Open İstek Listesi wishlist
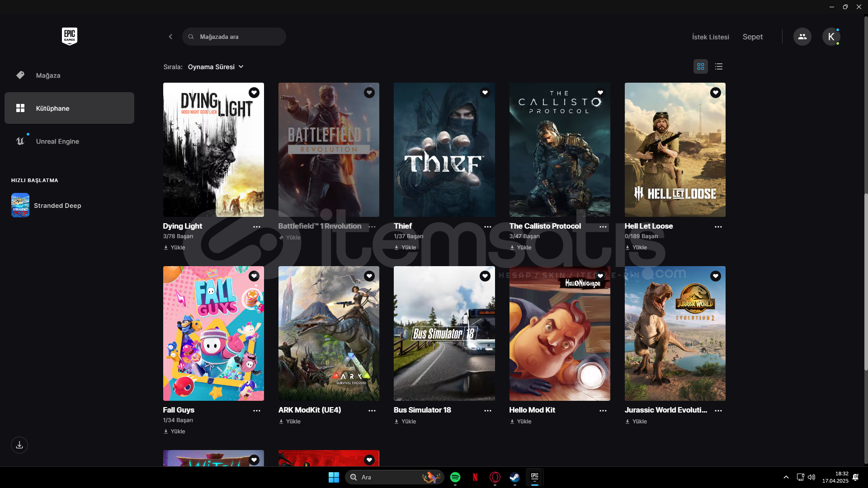 [x=710, y=37]
